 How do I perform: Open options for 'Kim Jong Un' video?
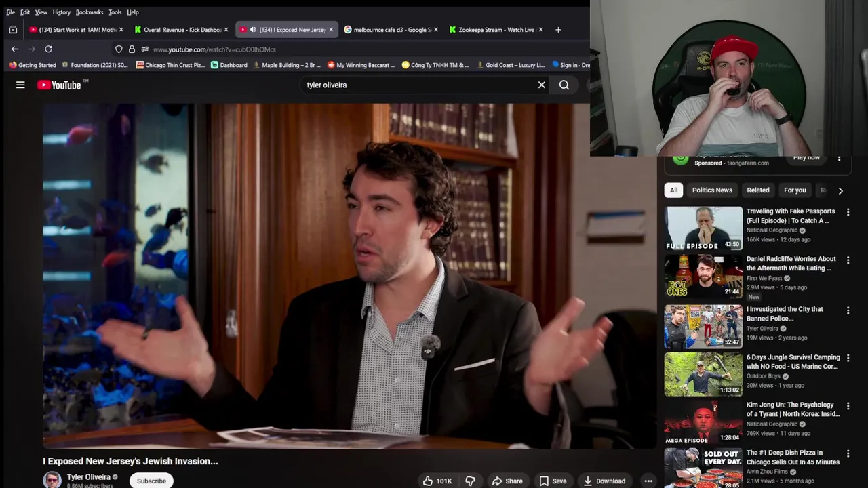pyautogui.click(x=848, y=405)
